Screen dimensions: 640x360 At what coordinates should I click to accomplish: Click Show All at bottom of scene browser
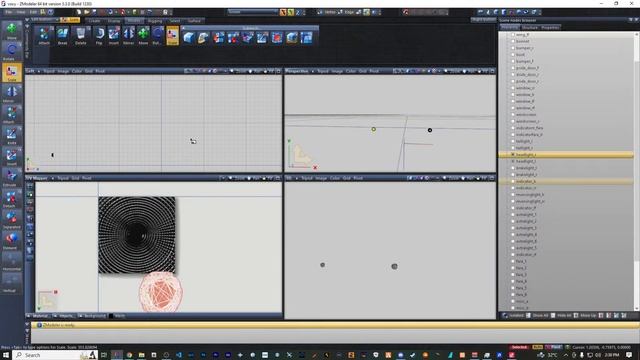point(537,316)
